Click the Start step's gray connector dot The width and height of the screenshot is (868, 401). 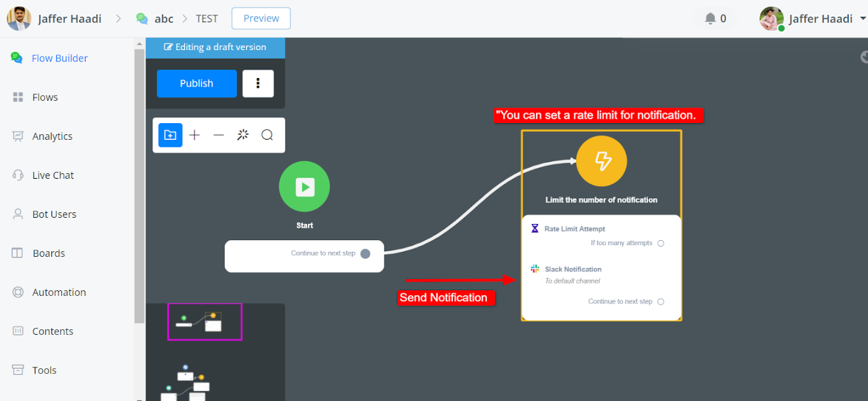click(366, 254)
